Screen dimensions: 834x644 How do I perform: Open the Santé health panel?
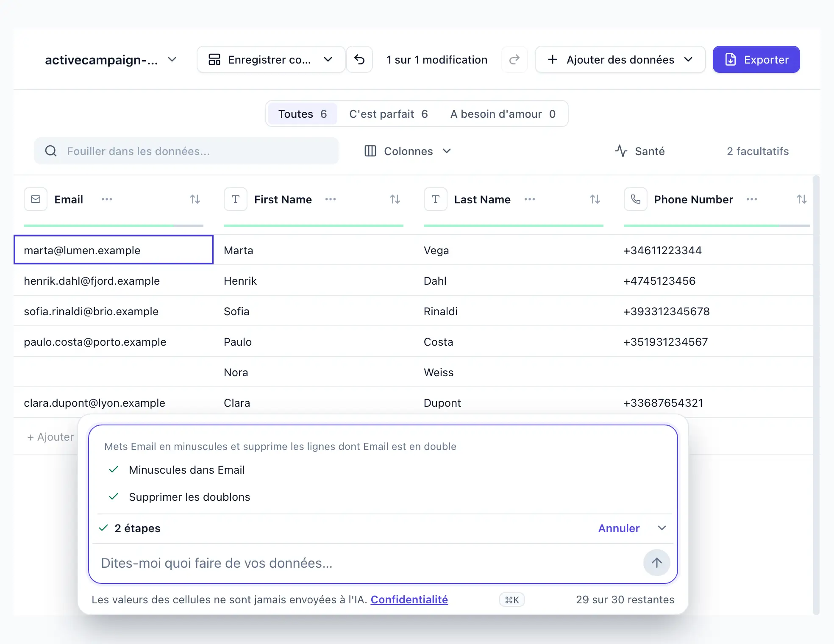click(640, 151)
